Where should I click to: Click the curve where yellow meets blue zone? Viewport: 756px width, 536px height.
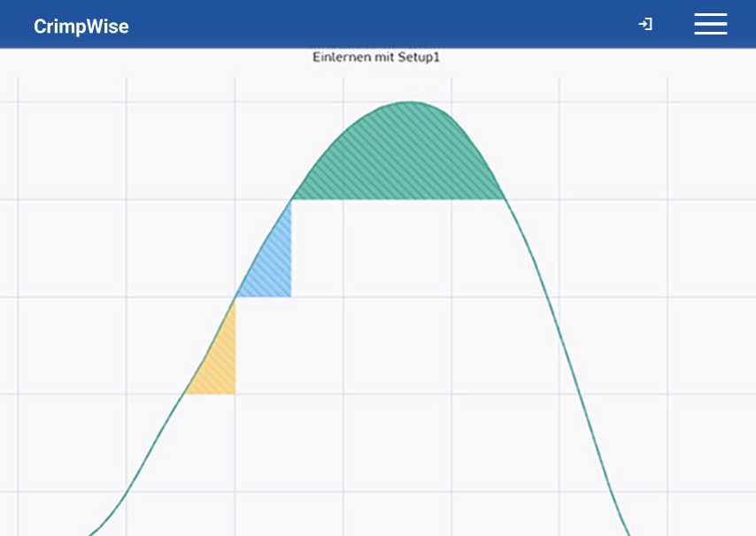pyautogui.click(x=235, y=297)
